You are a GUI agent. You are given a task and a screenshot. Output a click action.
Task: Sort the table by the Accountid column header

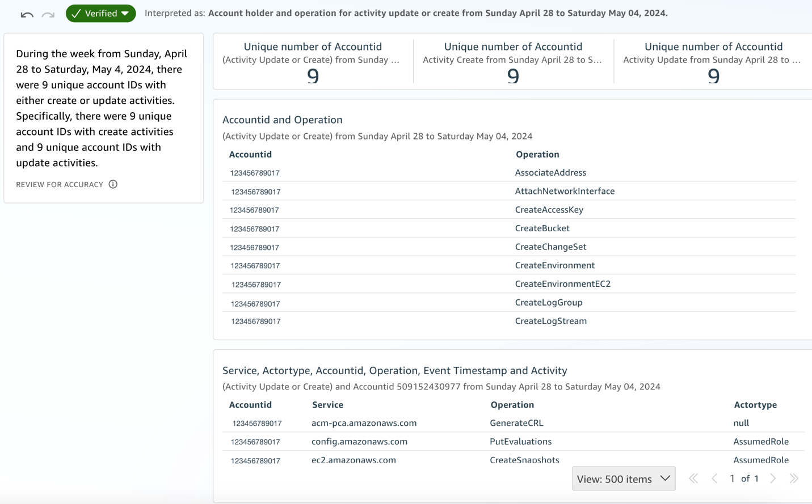coord(250,154)
